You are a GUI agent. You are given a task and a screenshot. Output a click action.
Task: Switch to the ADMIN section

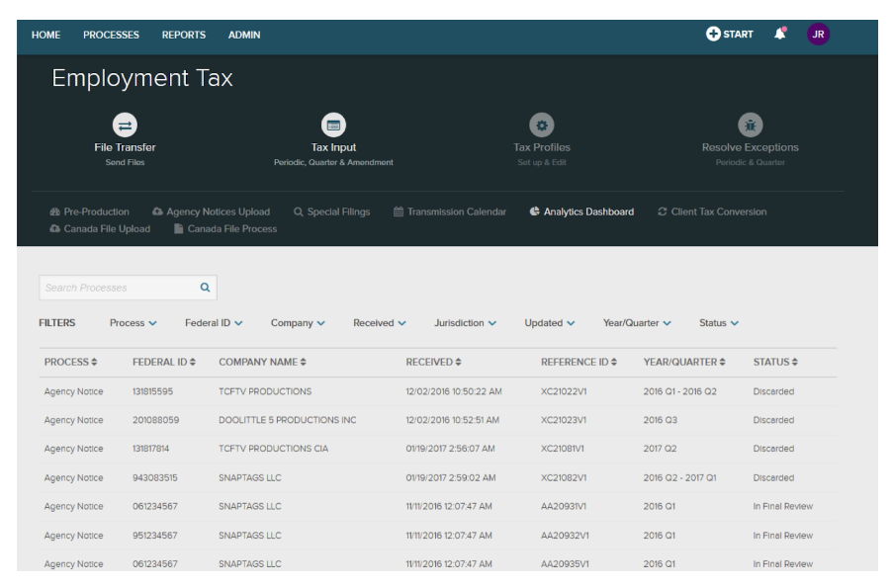click(x=243, y=35)
